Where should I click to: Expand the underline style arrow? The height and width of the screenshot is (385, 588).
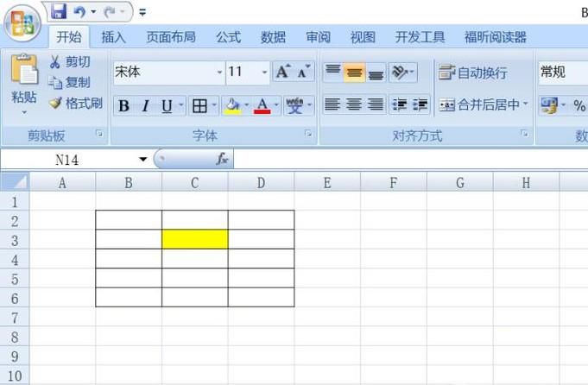click(181, 105)
